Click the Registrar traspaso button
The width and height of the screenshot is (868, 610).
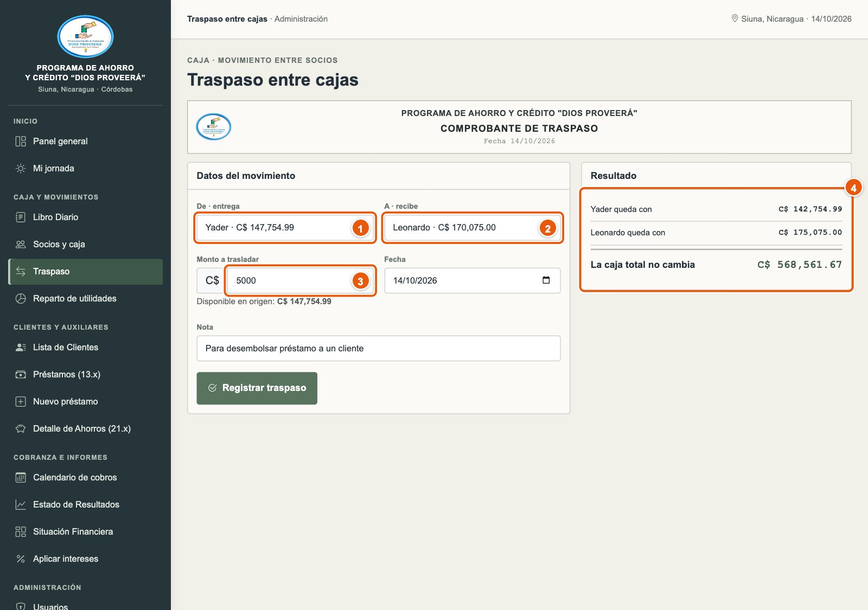[257, 388]
